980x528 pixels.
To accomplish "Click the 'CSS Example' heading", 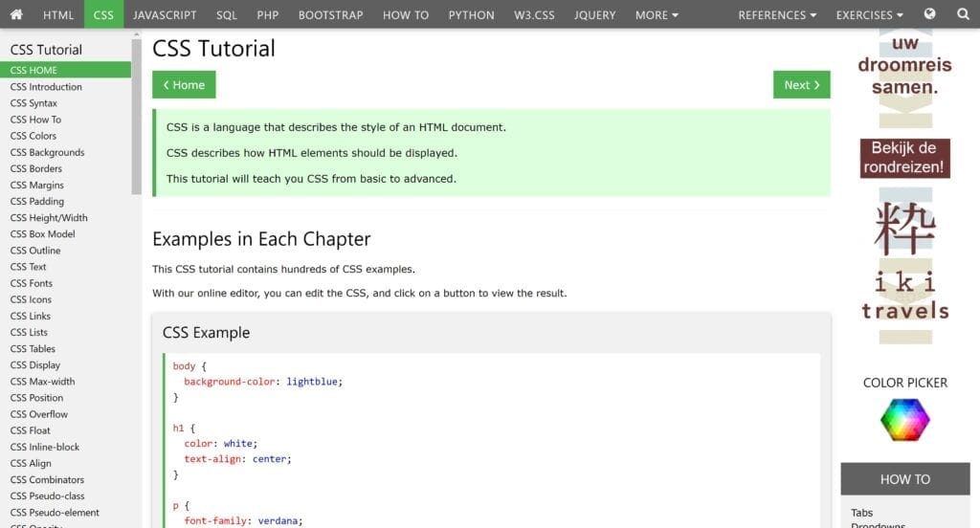I will 207,333.
